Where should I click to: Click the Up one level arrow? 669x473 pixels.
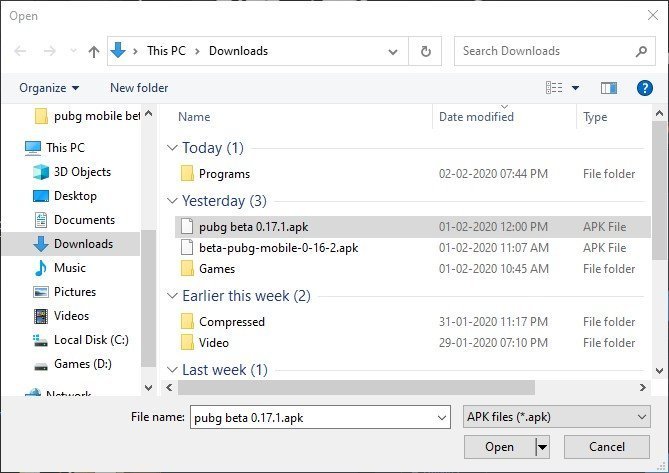pos(94,51)
